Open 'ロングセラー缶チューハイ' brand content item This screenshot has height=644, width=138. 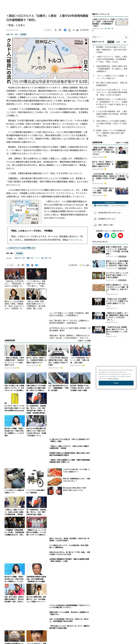(117, 275)
